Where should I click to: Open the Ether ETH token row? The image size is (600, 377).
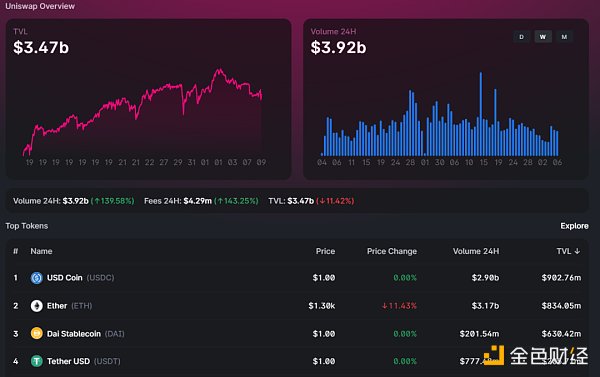click(x=297, y=305)
